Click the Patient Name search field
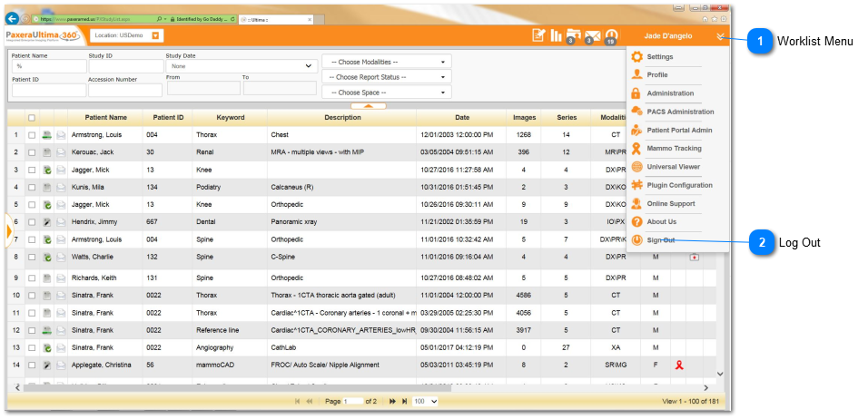Screen dimensions: 868x419 (x=49, y=66)
